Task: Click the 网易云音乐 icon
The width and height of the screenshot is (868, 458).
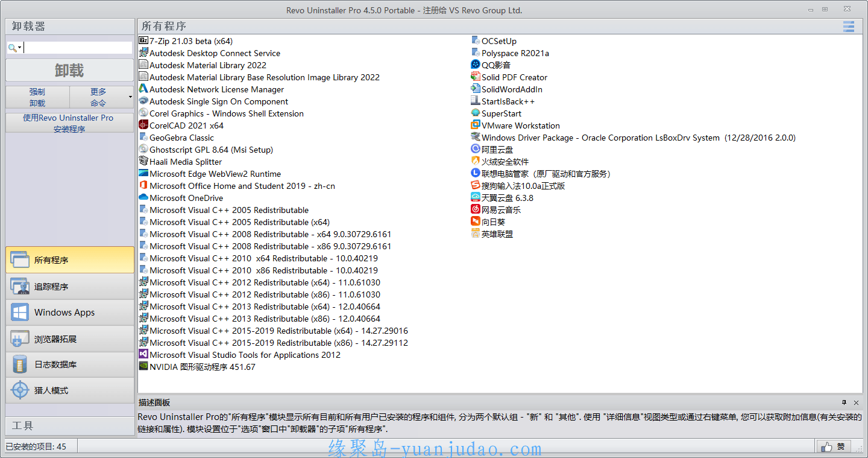Action: (x=476, y=209)
